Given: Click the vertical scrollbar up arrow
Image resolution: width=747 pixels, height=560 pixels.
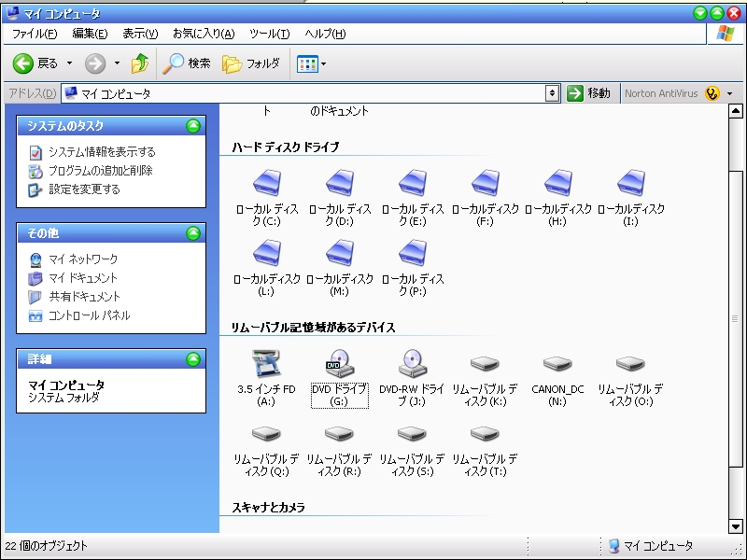Looking at the screenshot, I should coord(736,111).
